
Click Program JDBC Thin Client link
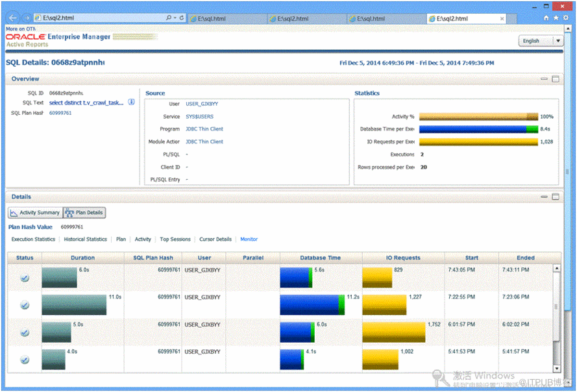pyautogui.click(x=204, y=129)
